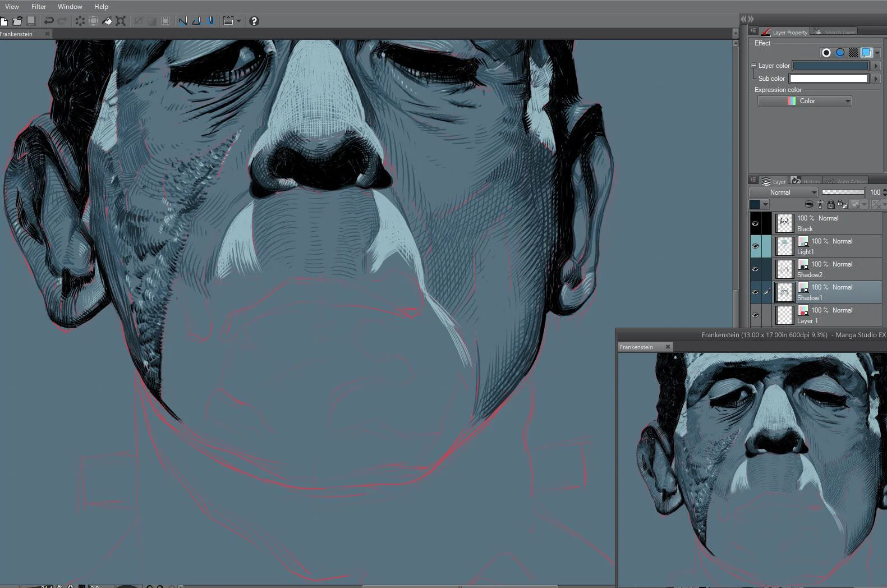Click the Save icon in the toolbar

(x=31, y=21)
